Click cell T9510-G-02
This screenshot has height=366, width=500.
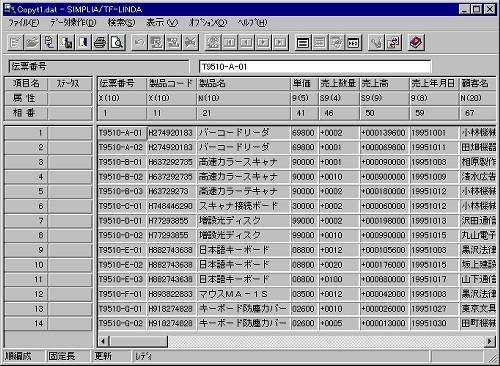[x=121, y=323]
